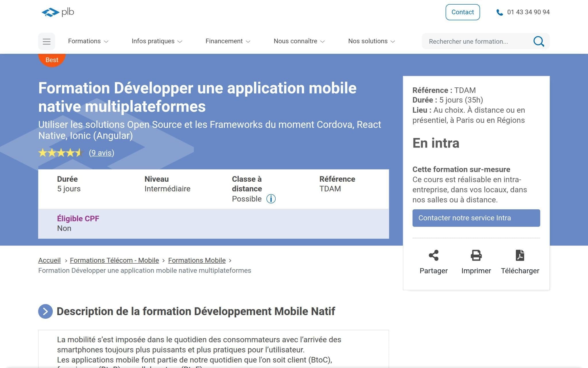This screenshot has height=368, width=588.
Task: Click the En intra heading
Action: [x=436, y=143]
